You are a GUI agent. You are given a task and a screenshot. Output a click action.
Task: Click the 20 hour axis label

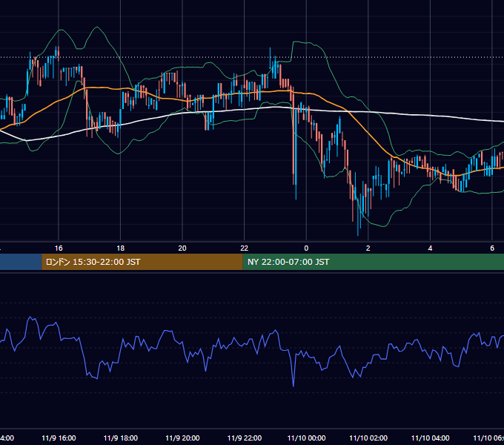[182, 248]
